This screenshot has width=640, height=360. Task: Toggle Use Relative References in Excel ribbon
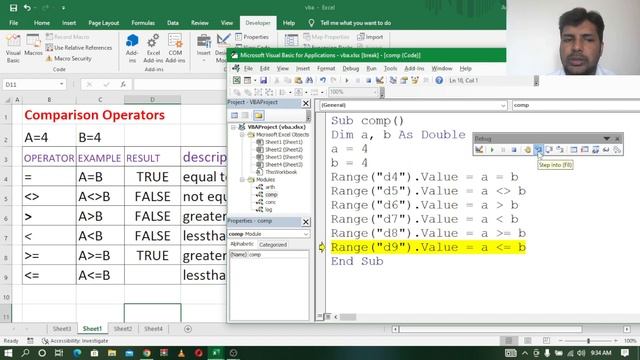pos(79,48)
